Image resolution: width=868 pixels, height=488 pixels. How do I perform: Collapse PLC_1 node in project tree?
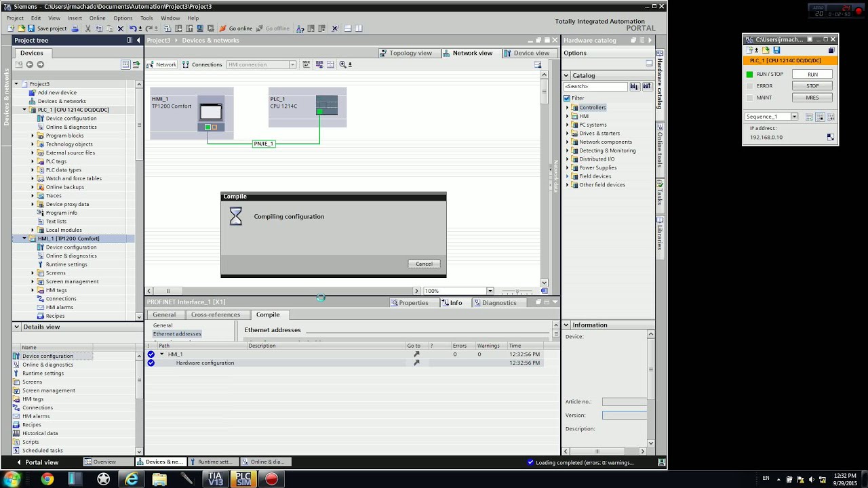pyautogui.click(x=24, y=109)
